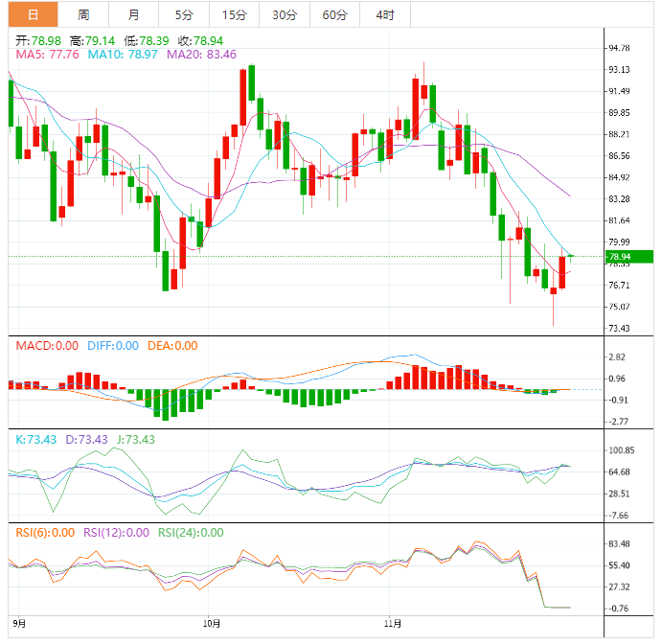This screenshot has height=644, width=662.
Task: Click the 10月 marker on time axis
Action: coord(212,623)
